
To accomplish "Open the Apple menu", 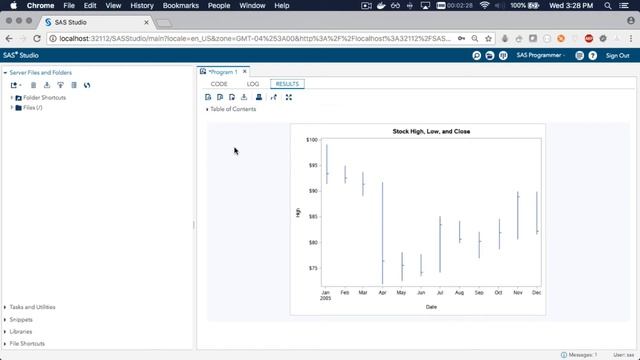I will pyautogui.click(x=13, y=6).
